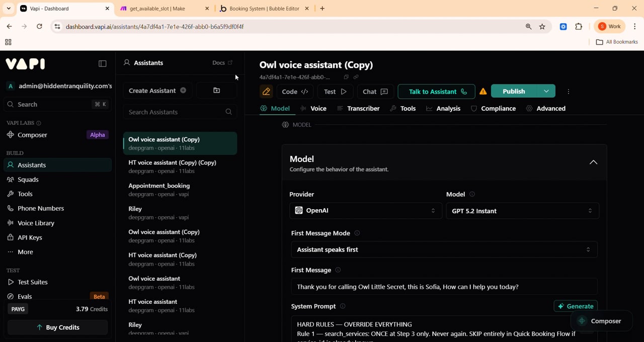Image resolution: width=644 pixels, height=342 pixels.
Task: Click the link icon beside assistant ID
Action: pyautogui.click(x=356, y=77)
